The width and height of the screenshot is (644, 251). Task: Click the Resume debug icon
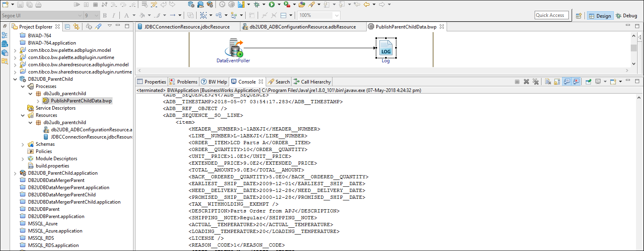(77, 4)
